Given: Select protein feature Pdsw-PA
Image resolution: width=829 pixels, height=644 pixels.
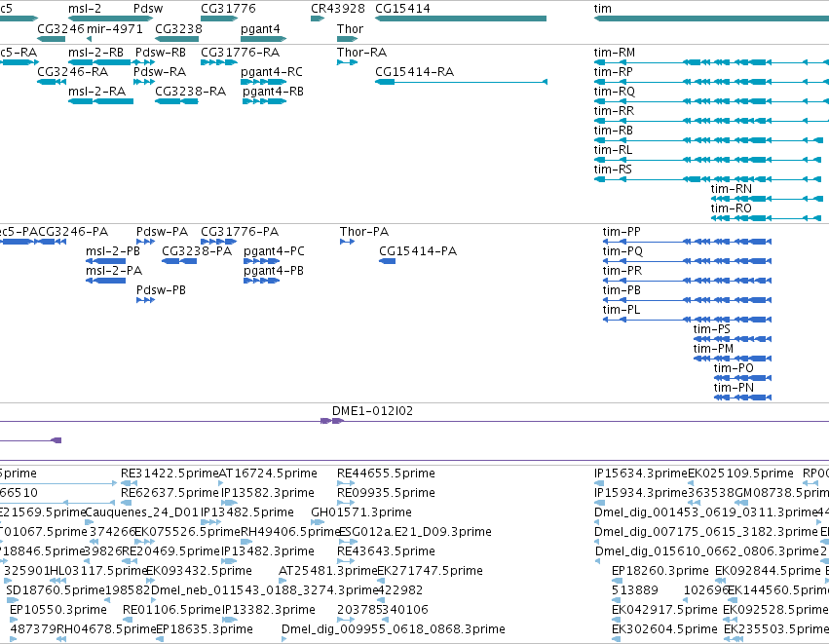Looking at the screenshot, I should coord(162,232).
